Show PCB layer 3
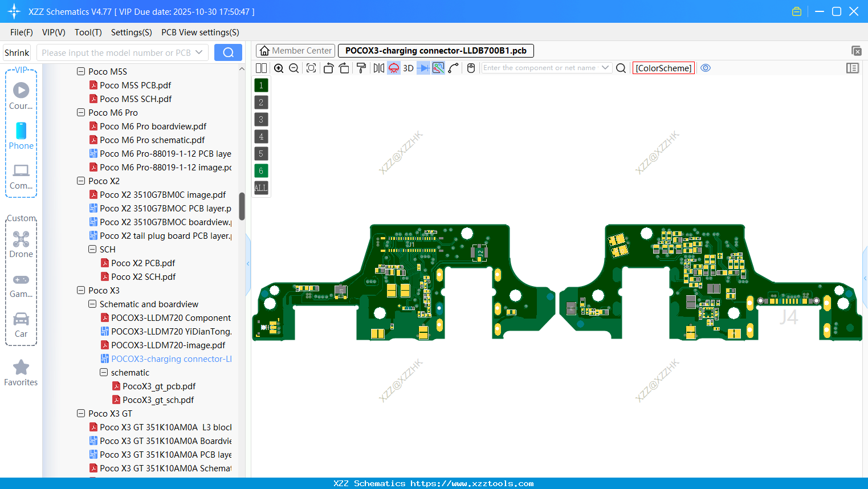 [x=261, y=120]
